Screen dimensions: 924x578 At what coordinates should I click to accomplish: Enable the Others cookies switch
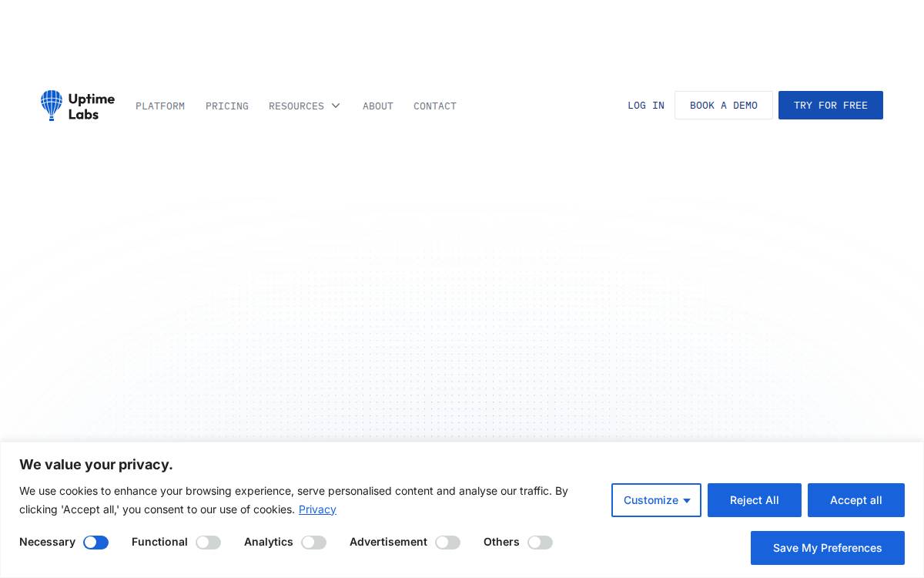[x=541, y=543]
